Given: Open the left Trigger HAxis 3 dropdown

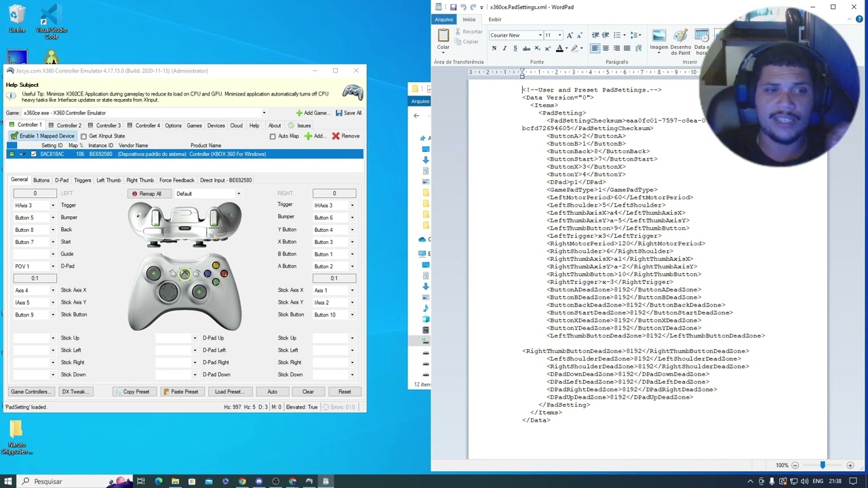Looking at the screenshot, I should (x=52, y=205).
